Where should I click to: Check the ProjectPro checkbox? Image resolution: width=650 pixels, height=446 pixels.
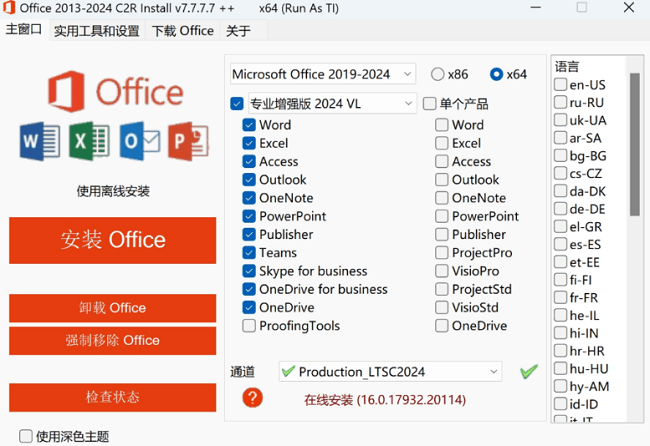(x=441, y=252)
